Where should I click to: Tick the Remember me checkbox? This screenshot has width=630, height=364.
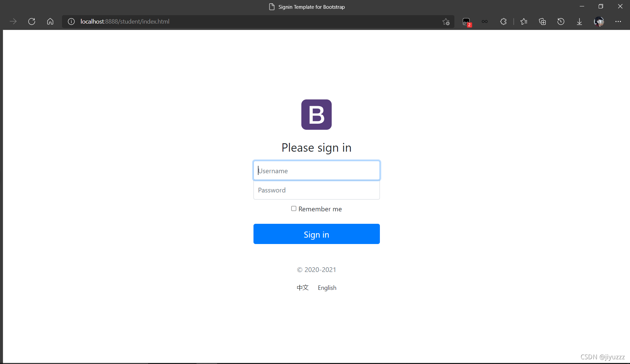tap(294, 209)
